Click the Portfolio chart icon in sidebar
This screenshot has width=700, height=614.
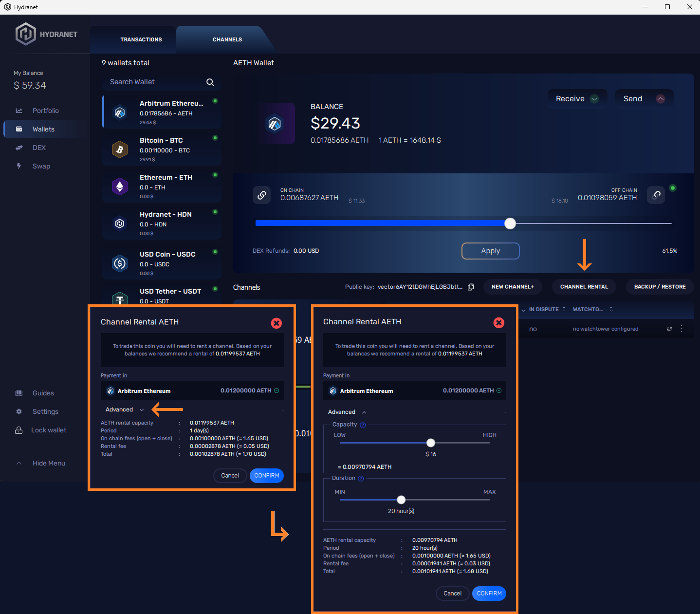(19, 111)
